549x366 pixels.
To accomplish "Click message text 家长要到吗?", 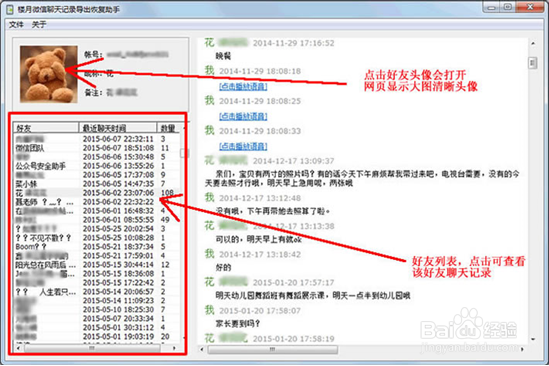I will pos(237,324).
